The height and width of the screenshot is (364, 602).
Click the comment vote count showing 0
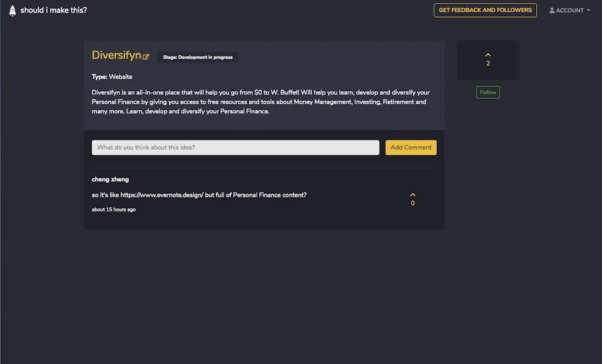click(413, 202)
